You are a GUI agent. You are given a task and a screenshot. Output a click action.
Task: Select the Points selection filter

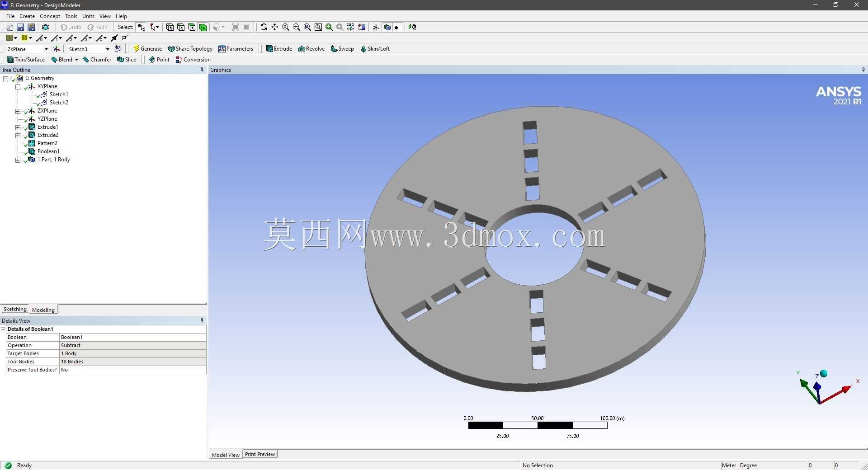170,27
